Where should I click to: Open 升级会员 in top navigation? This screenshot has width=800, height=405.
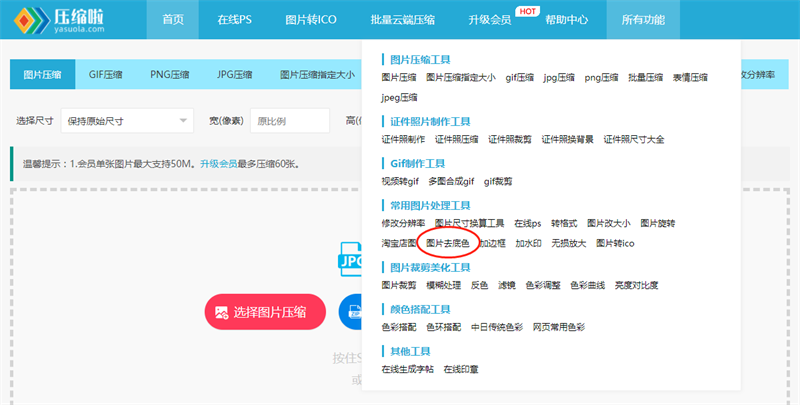[489, 20]
